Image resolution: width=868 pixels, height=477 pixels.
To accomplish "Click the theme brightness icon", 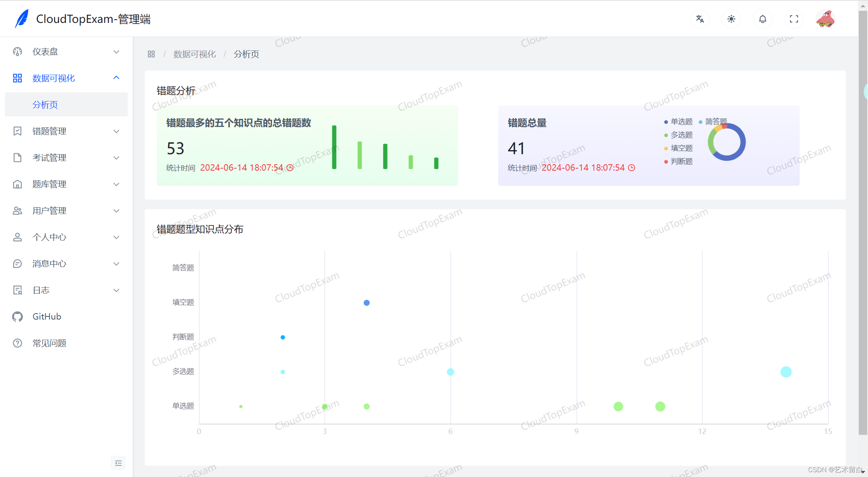I will pyautogui.click(x=731, y=18).
